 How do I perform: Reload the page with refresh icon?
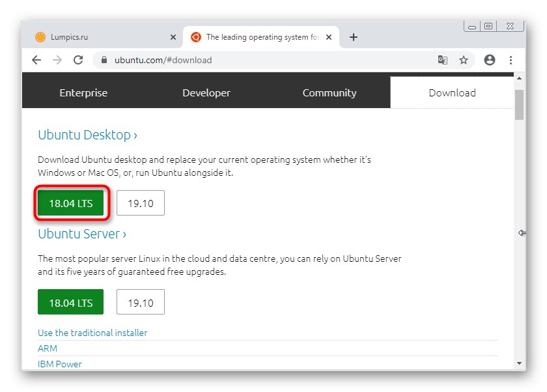click(x=78, y=60)
